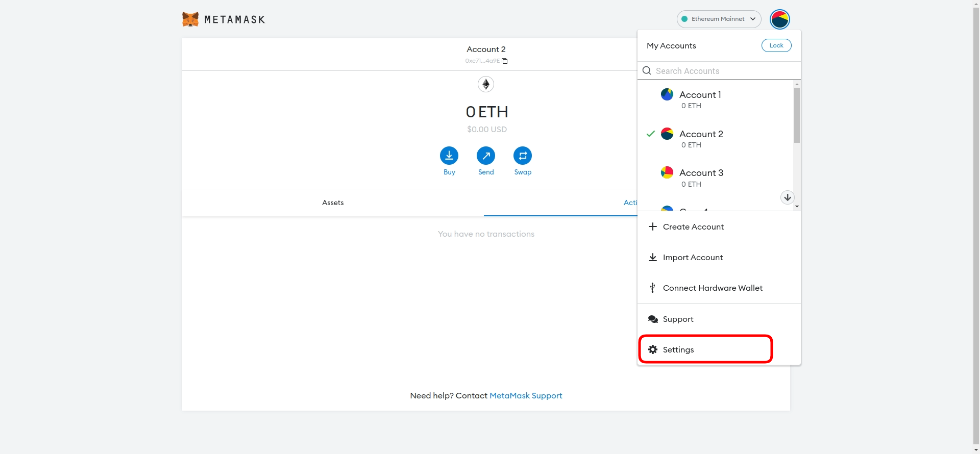Click the green checkmark beside Account 2
The width and height of the screenshot is (980, 454).
pos(651,134)
